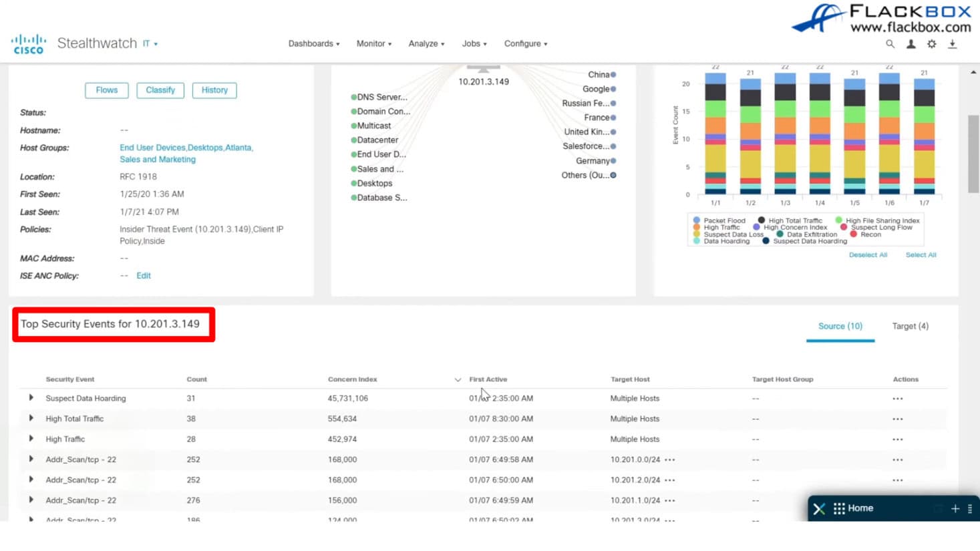Viewport: 980px width, 551px height.
Task: Click the Home overlay apps grid icon
Action: click(839, 508)
